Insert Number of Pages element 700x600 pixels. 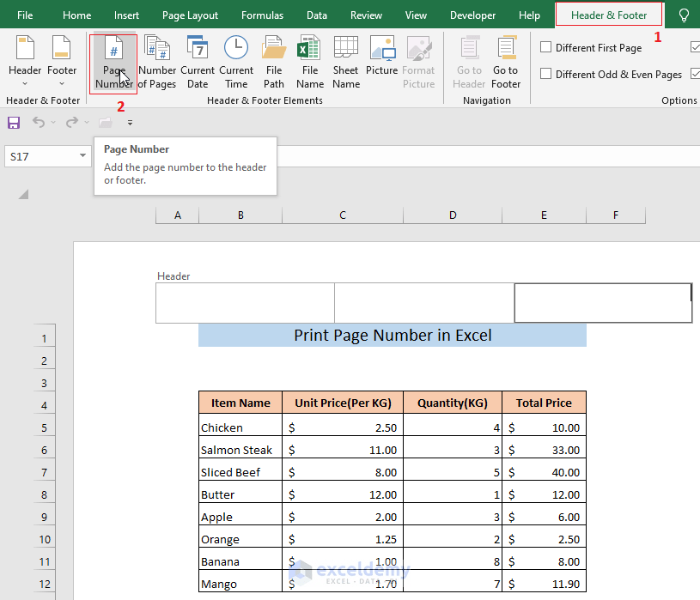point(156,60)
